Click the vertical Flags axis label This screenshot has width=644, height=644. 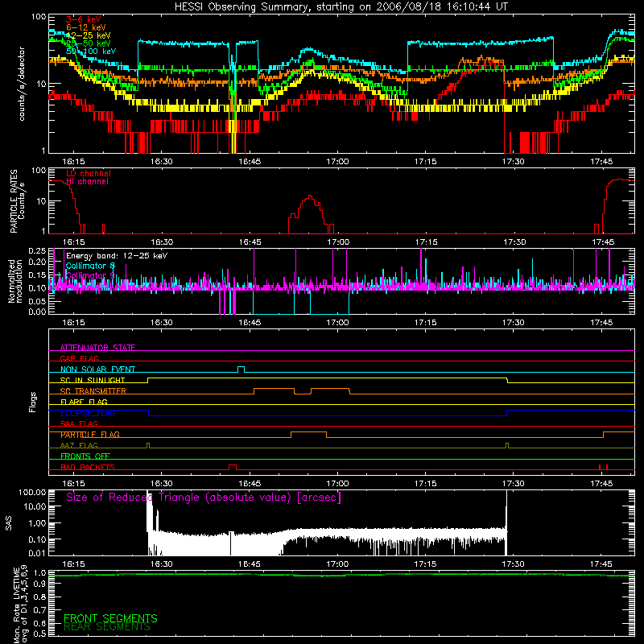(32, 402)
